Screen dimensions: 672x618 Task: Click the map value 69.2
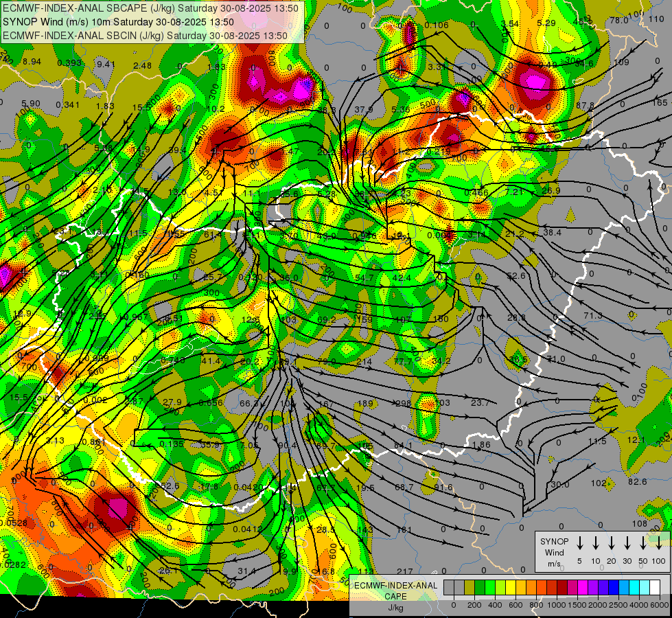click(327, 319)
